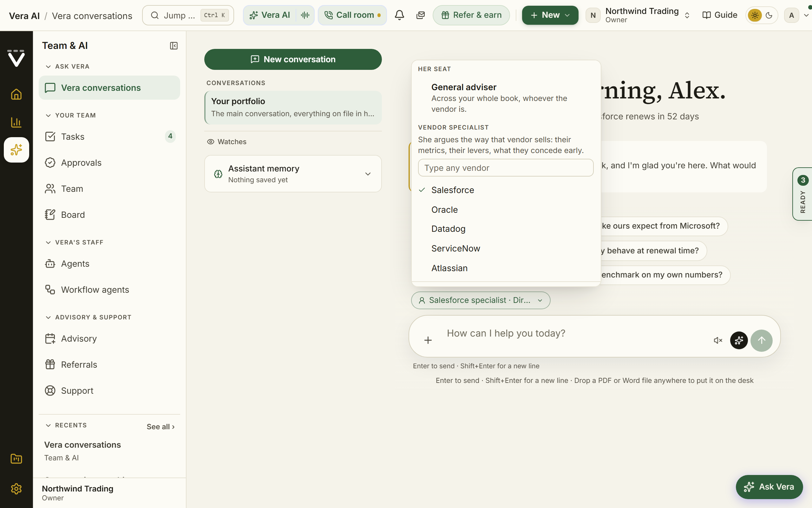
Task: Open Agents in the sidebar
Action: click(109, 264)
